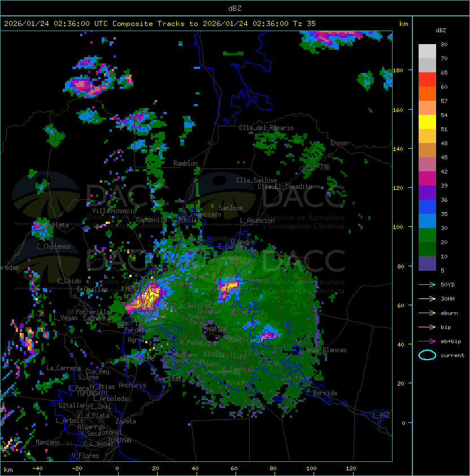Click the Carrizal place label
470x476 pixels.
168,379
